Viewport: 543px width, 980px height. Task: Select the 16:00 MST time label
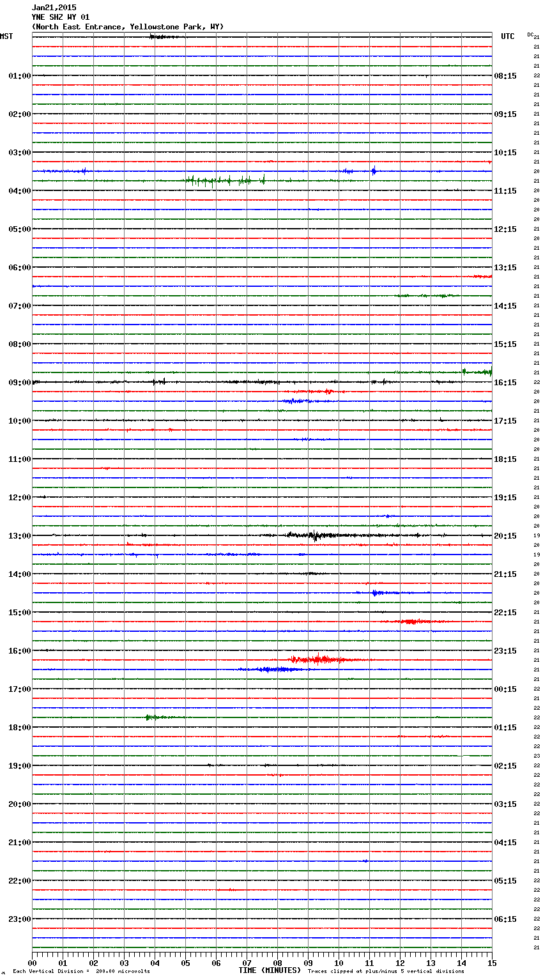click(x=20, y=651)
